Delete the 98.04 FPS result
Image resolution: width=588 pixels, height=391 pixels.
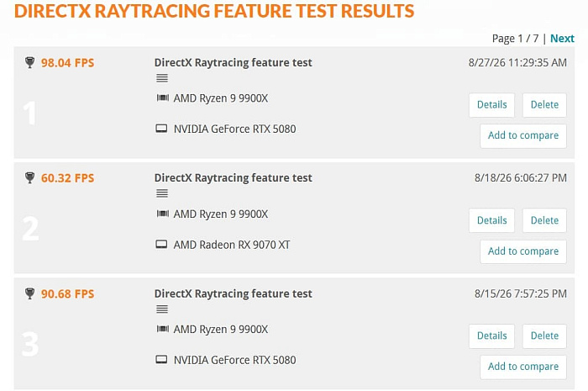click(544, 105)
